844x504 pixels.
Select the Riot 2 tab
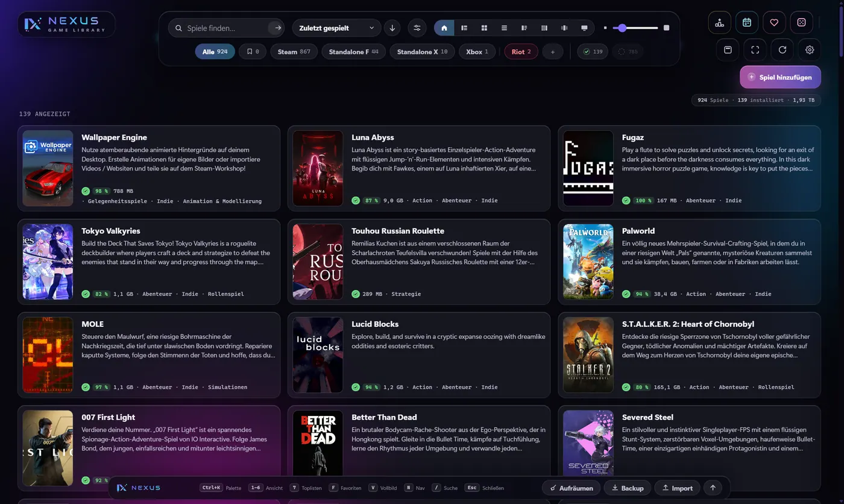(521, 52)
